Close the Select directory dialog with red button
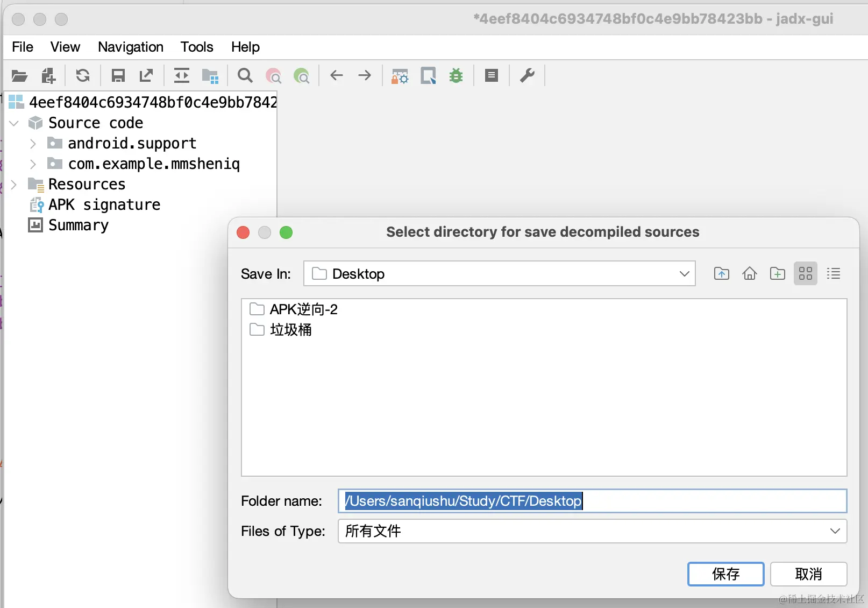The width and height of the screenshot is (868, 608). pos(243,232)
